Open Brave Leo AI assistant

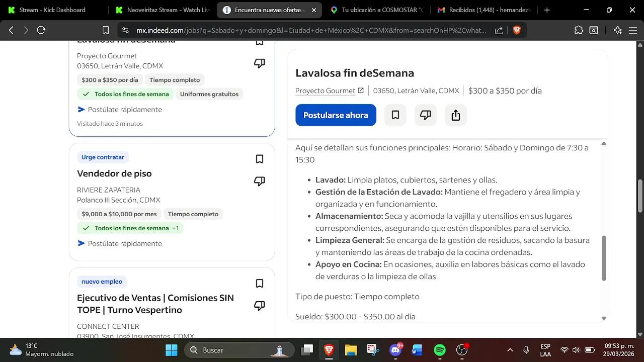(618, 30)
